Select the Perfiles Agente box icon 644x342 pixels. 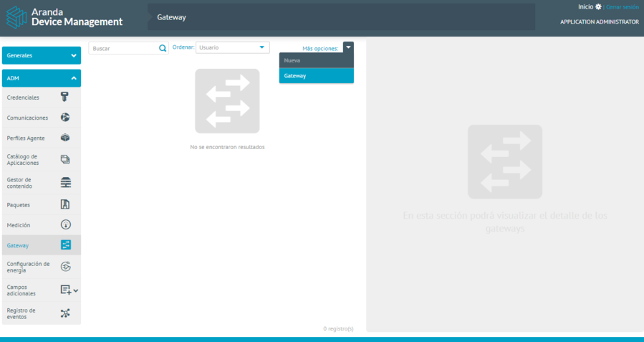(65, 138)
